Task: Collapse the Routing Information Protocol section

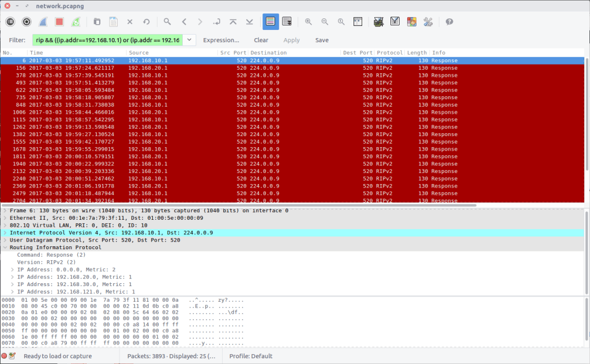Action: (5, 247)
